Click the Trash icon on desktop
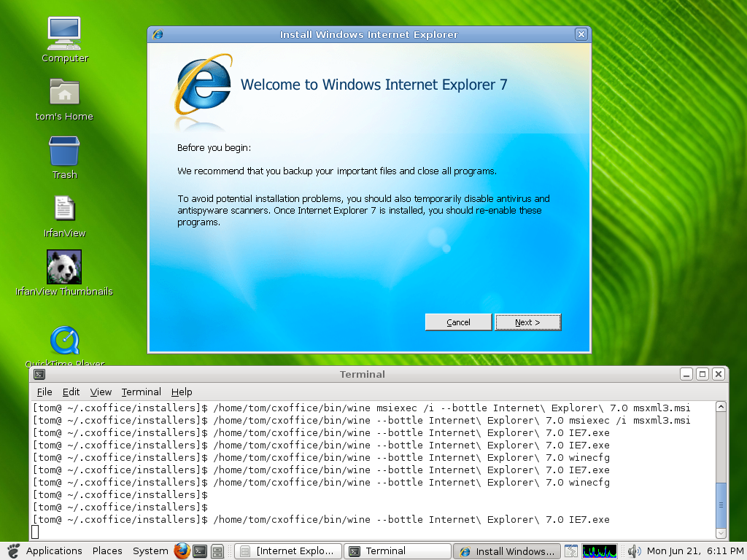This screenshot has height=560, width=747. click(64, 152)
